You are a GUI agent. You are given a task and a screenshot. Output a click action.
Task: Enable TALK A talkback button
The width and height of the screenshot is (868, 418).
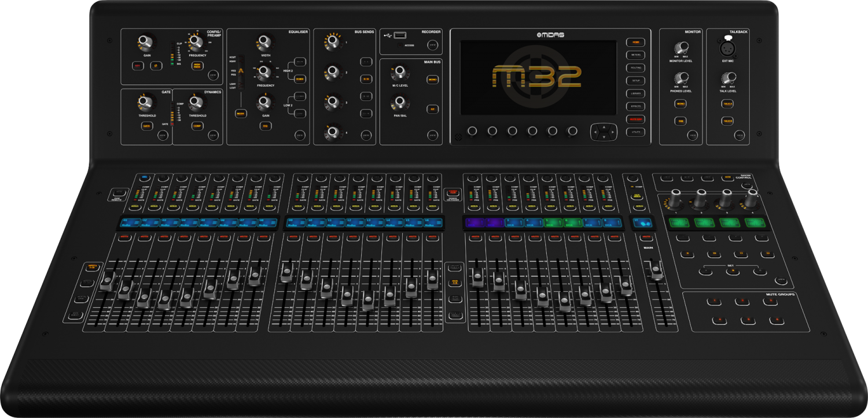pos(727,104)
